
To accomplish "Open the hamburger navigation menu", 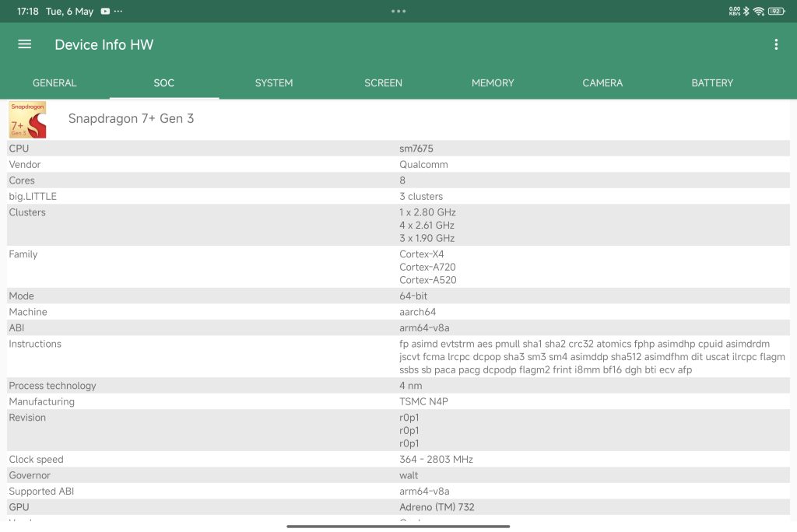I will (25, 44).
